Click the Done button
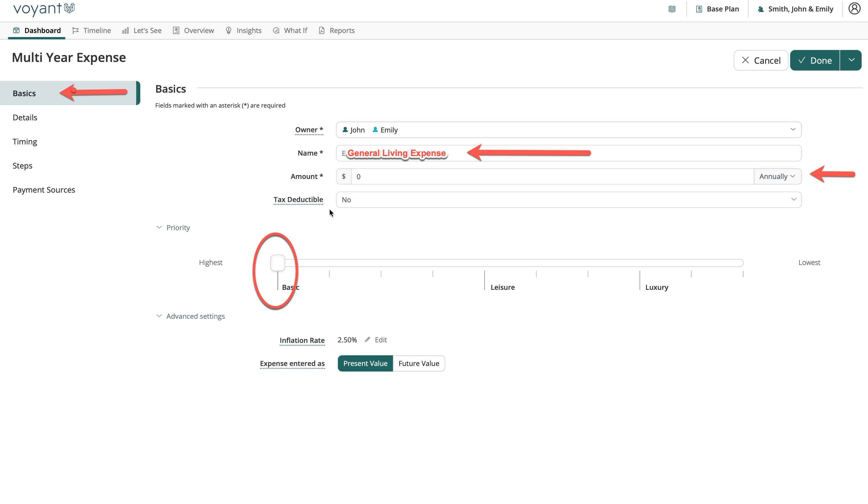 [x=815, y=60]
